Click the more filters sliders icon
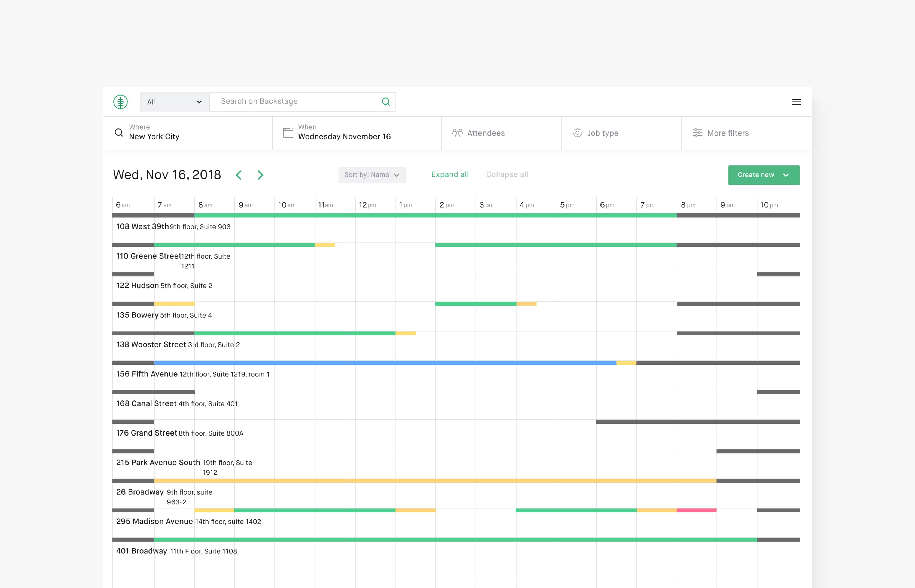This screenshot has width=915, height=588. click(696, 133)
